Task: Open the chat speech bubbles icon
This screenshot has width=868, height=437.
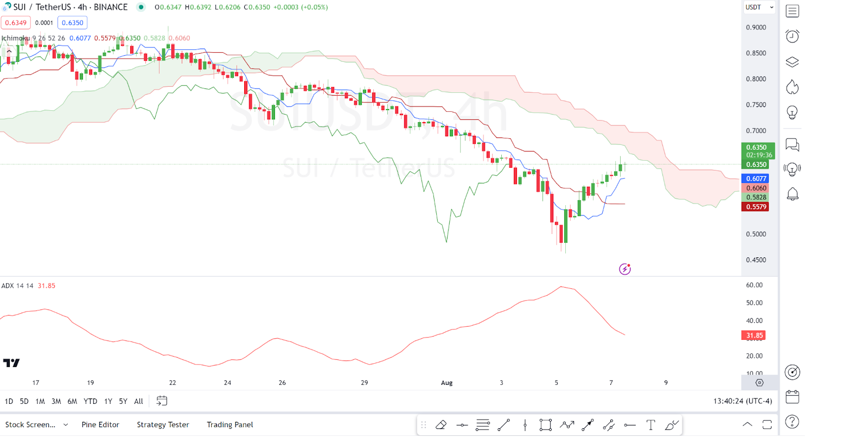Action: 792,144
